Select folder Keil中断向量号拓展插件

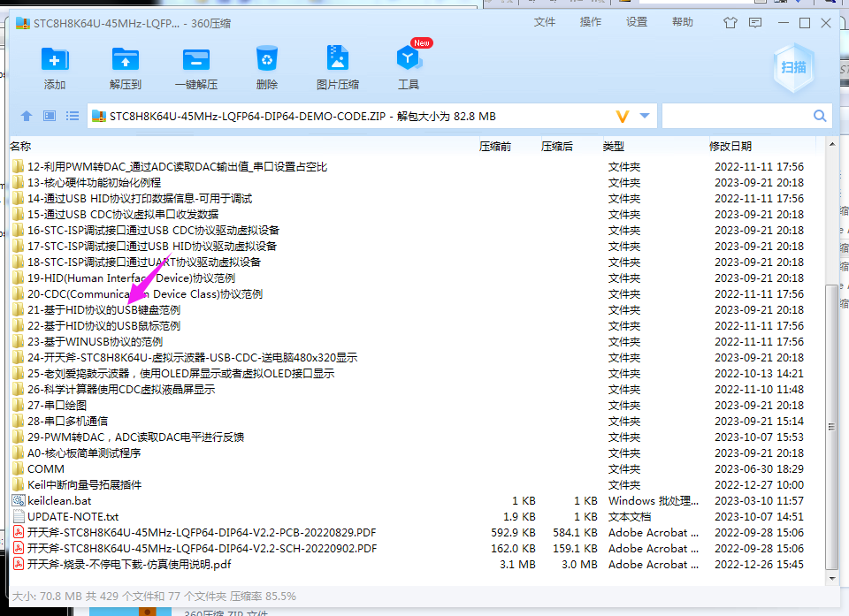click(85, 484)
